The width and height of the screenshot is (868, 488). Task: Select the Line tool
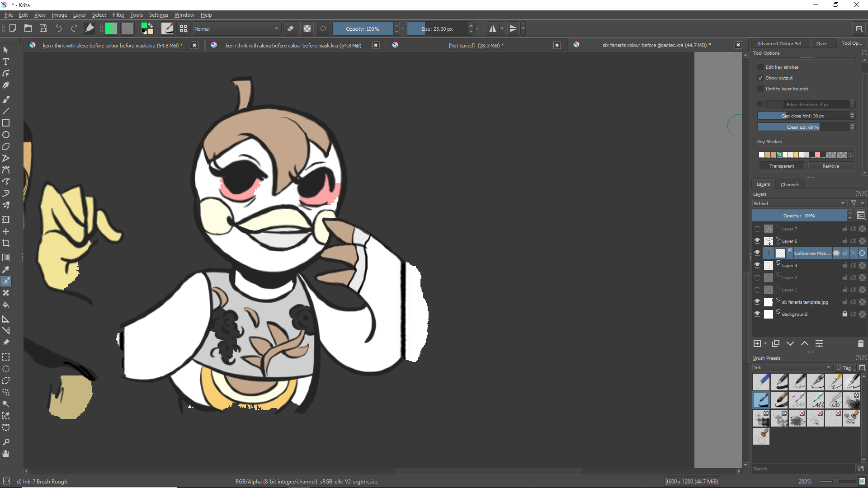click(6, 111)
